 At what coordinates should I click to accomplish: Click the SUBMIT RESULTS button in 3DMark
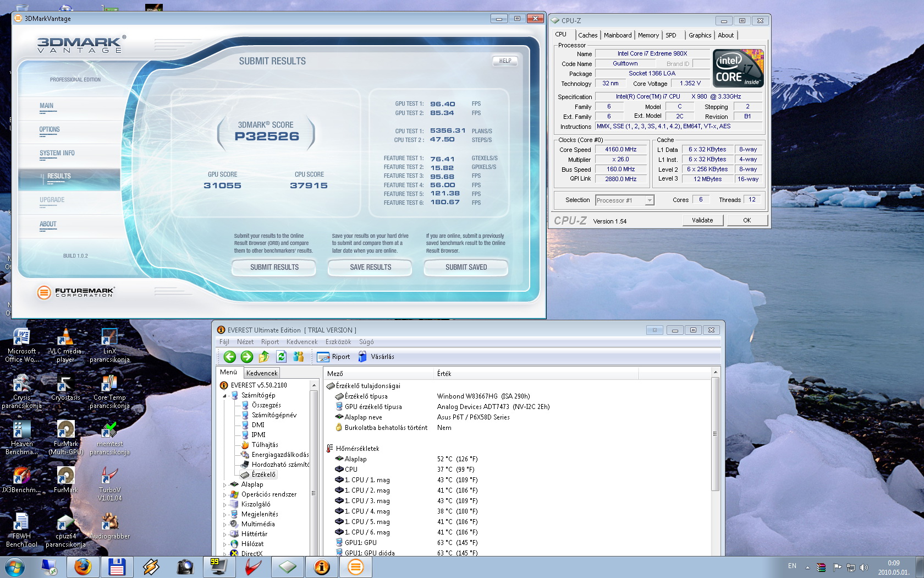click(x=274, y=268)
